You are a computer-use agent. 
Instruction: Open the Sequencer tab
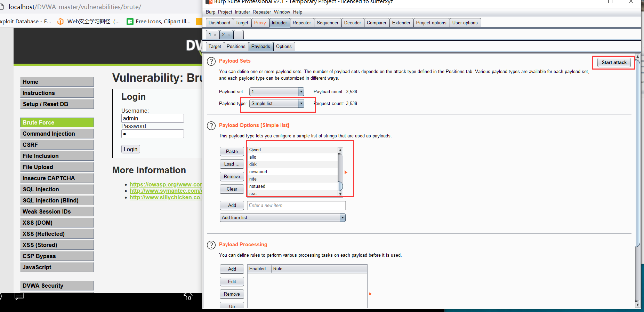[328, 23]
